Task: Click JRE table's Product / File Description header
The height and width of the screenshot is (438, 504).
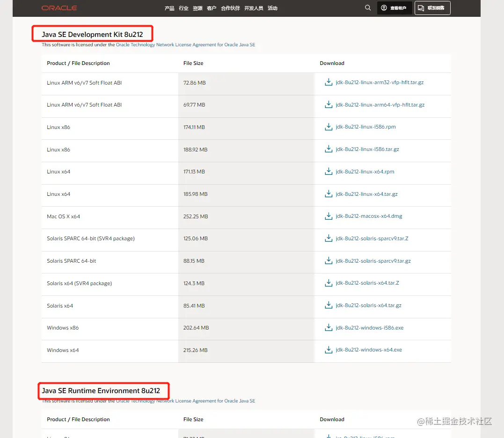Action: coord(78,419)
